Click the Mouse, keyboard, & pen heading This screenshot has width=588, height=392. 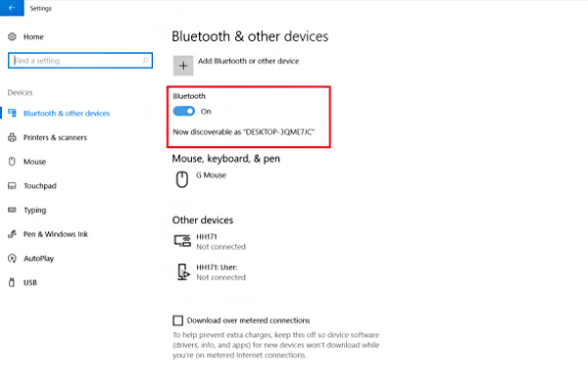(x=225, y=159)
